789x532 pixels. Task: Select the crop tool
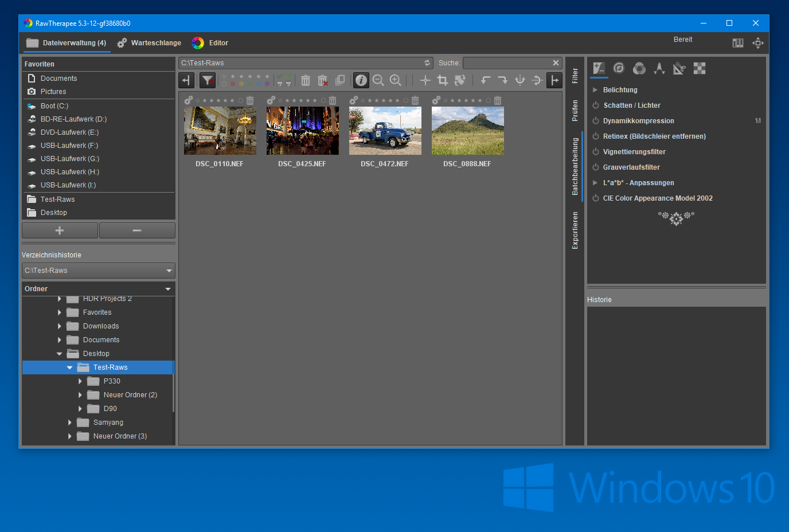coord(443,80)
